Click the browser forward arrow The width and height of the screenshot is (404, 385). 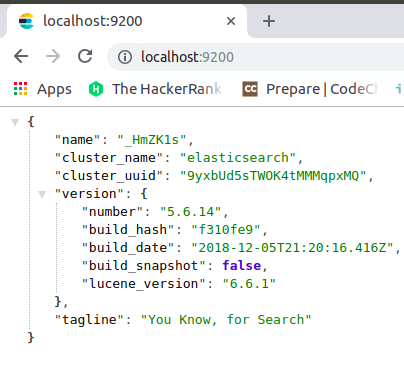[x=53, y=56]
